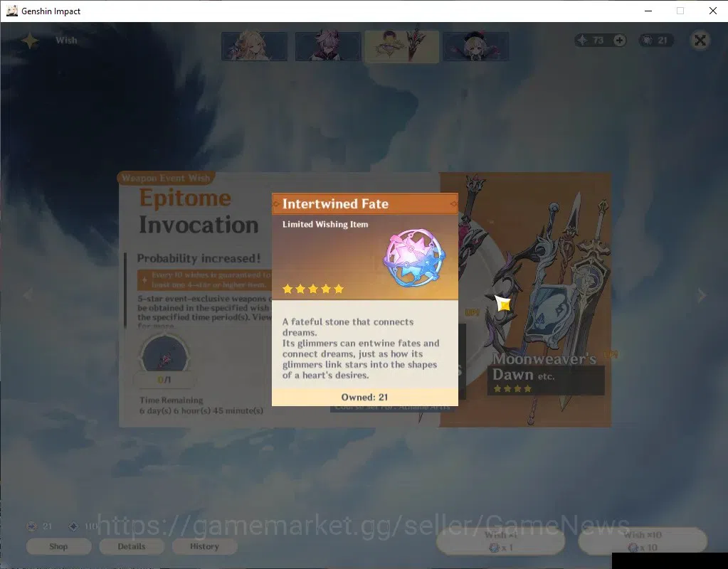The width and height of the screenshot is (728, 569).
Task: Select the fourth banner thumbnail with hat character
Action: click(x=476, y=46)
